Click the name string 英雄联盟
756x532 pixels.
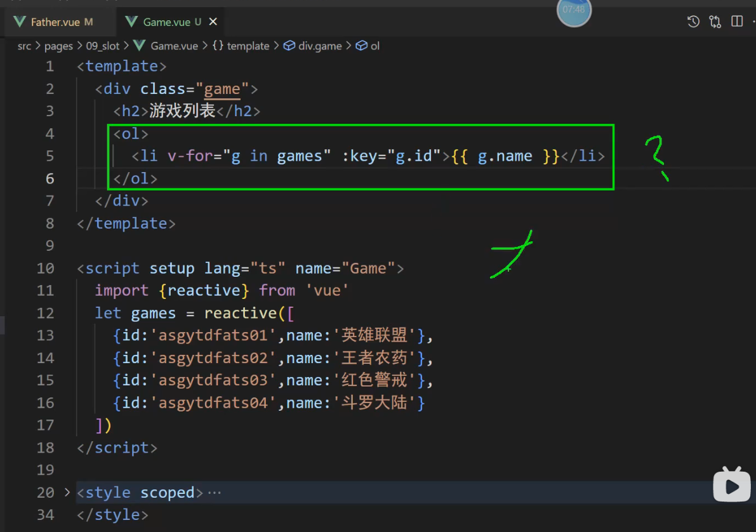(374, 335)
